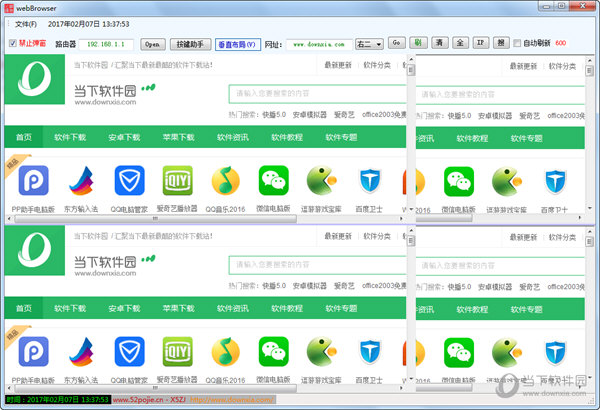Viewport: 600px width, 410px height.
Task: Click 当下软件园 green logo in top-left pane
Action: click(34, 79)
